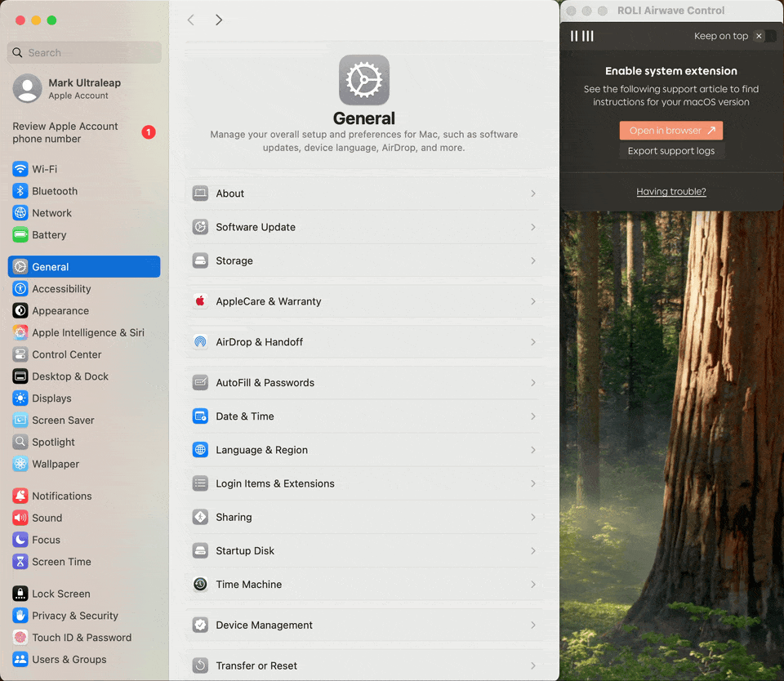Viewport: 784px width, 681px height.
Task: Open Startup Disk settings row
Action: point(364,550)
